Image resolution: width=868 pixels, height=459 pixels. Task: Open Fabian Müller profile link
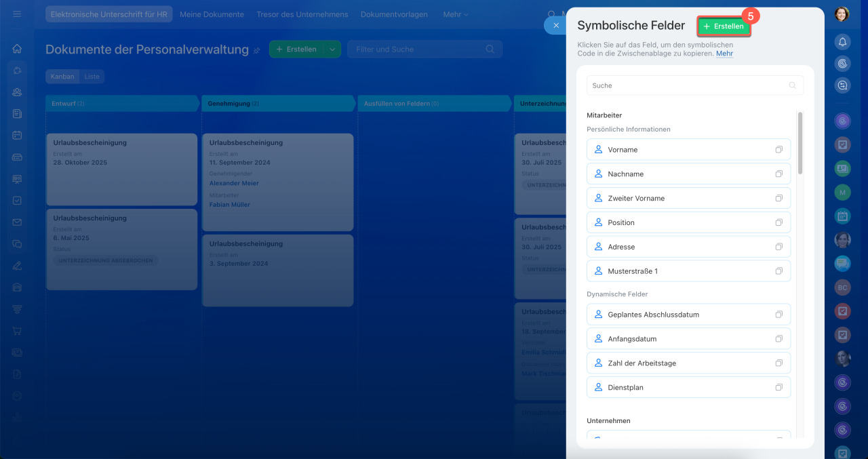click(230, 205)
